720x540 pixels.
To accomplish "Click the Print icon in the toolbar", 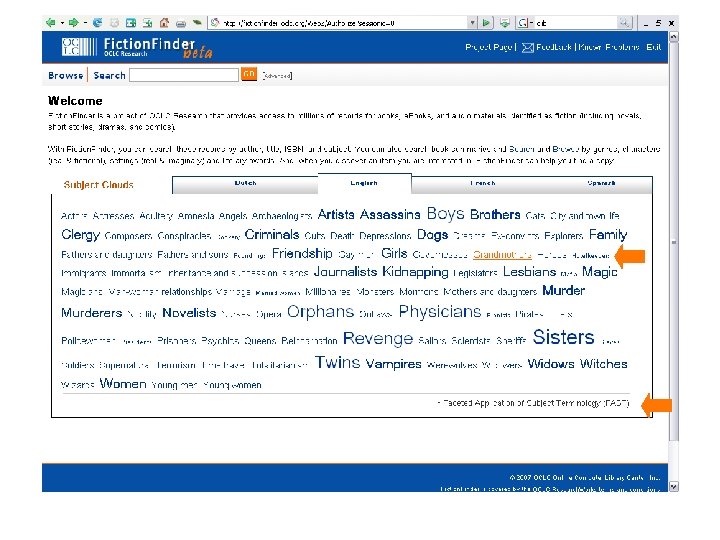I will point(181,22).
